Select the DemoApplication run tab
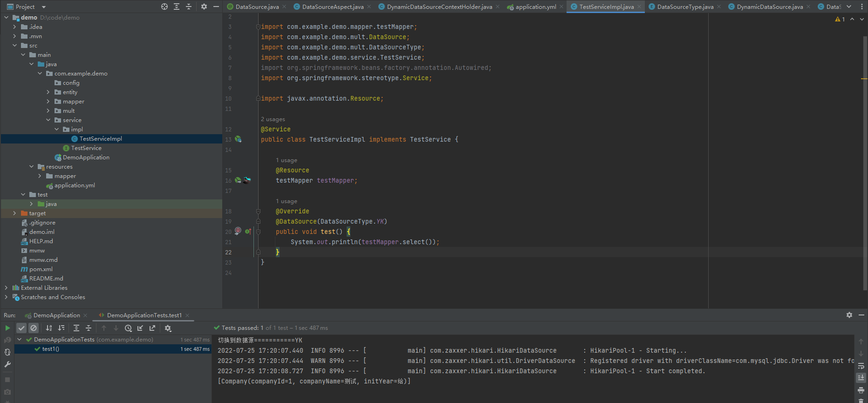868x403 pixels. (56, 315)
